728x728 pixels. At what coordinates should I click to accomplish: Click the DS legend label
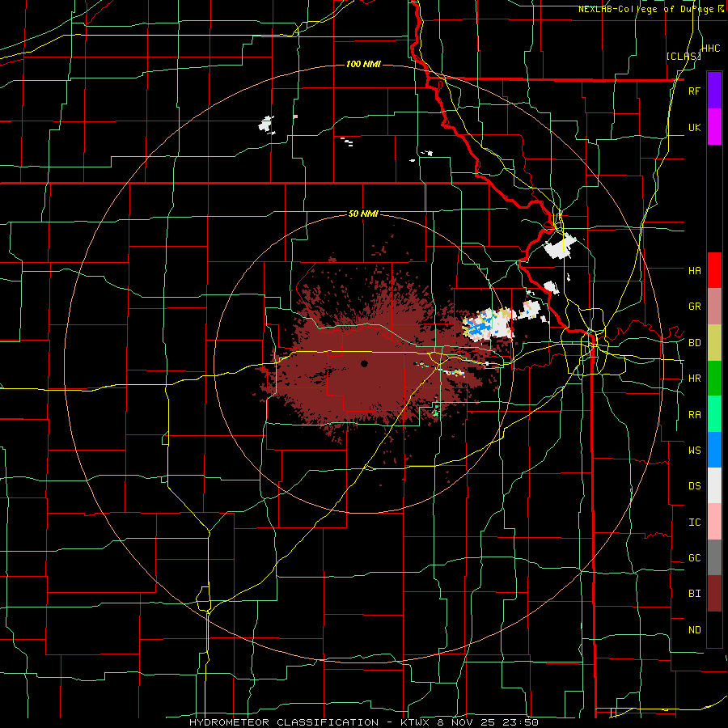pos(694,486)
